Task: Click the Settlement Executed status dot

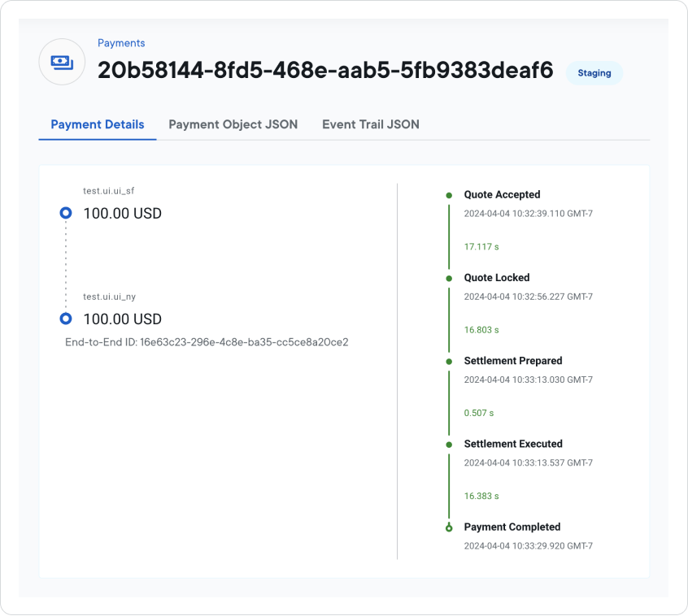Action: click(x=449, y=444)
